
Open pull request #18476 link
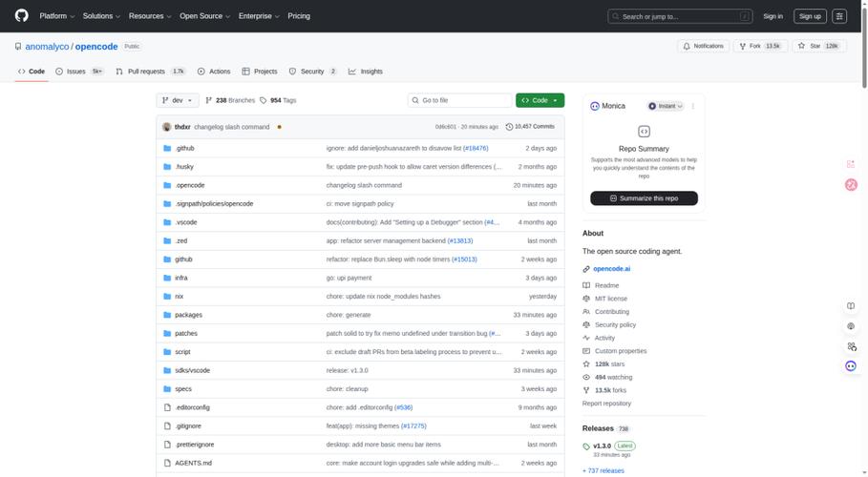pyautogui.click(x=476, y=148)
